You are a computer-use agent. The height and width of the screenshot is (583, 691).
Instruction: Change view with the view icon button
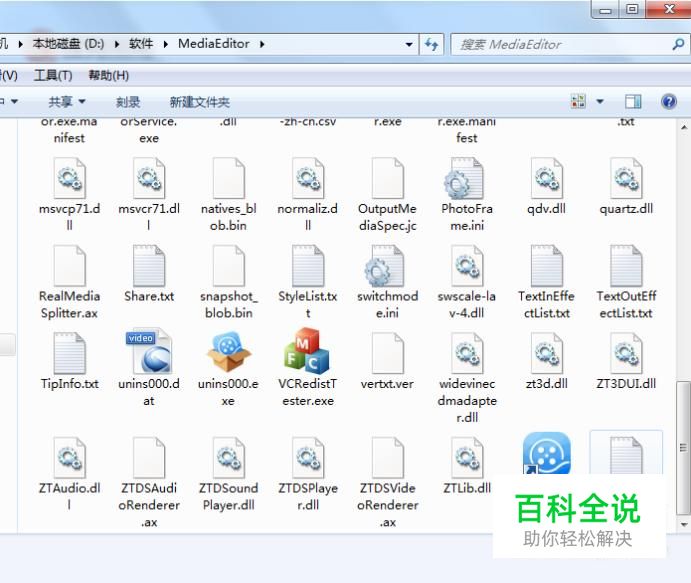pos(578,101)
